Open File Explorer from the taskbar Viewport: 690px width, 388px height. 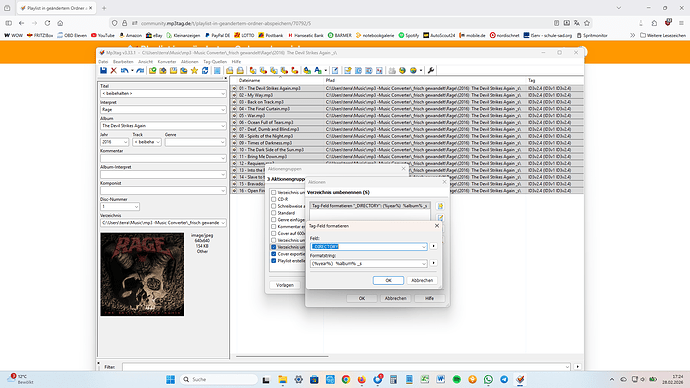click(x=283, y=379)
